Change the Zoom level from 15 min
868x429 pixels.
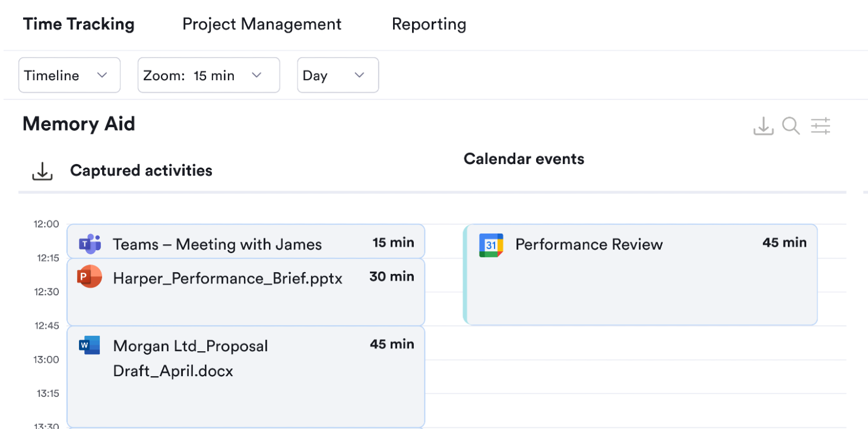click(x=208, y=75)
